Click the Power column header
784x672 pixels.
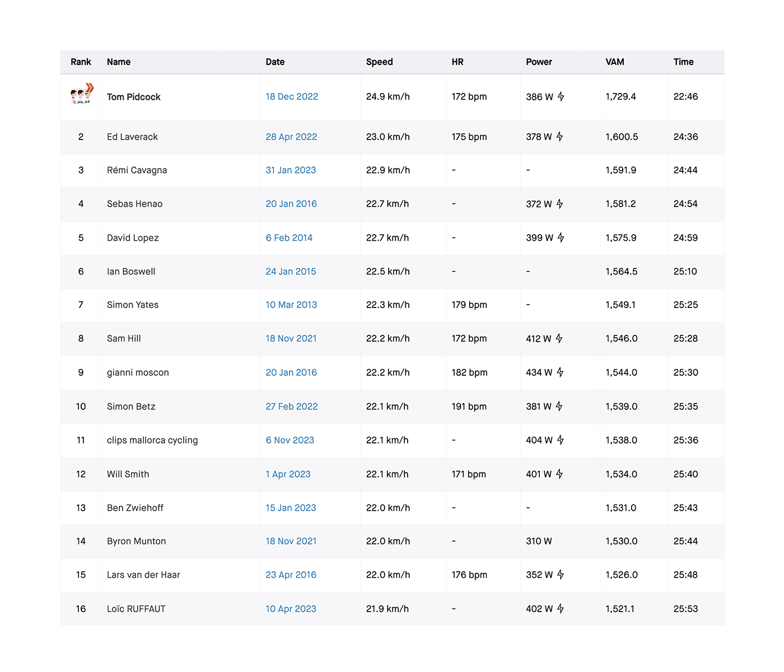click(539, 62)
